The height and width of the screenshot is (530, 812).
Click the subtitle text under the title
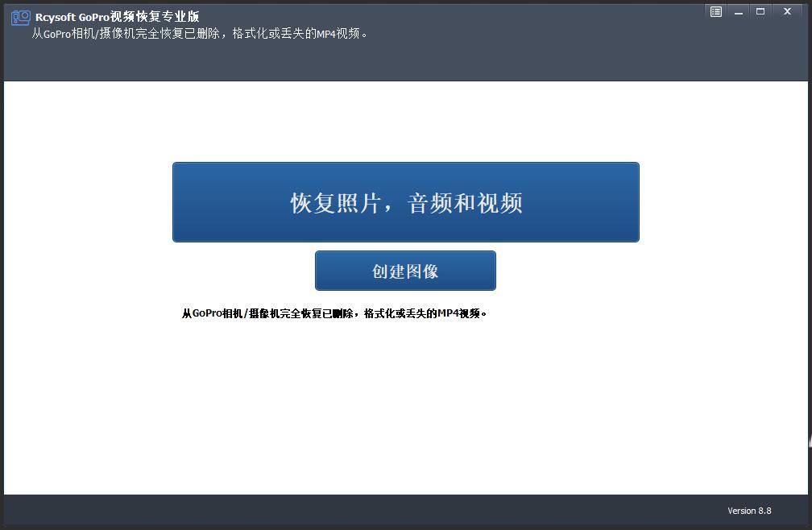200,34
